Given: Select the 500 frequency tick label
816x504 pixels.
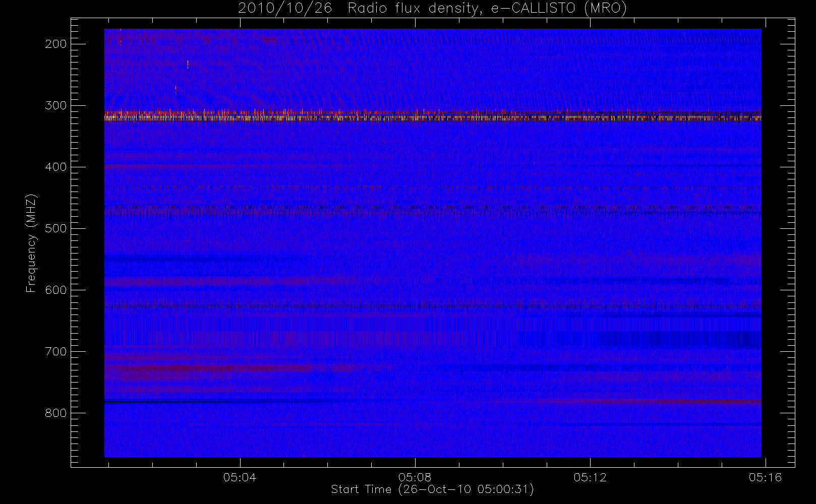Looking at the screenshot, I should 55,228.
